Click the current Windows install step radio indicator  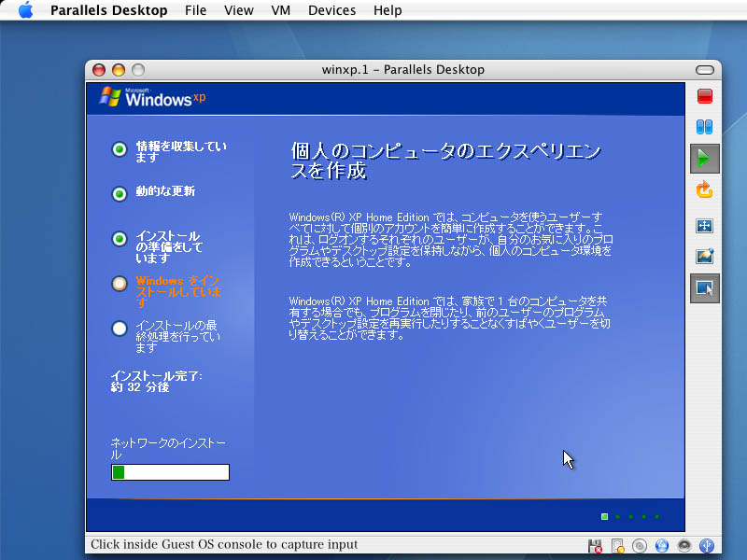click(119, 284)
